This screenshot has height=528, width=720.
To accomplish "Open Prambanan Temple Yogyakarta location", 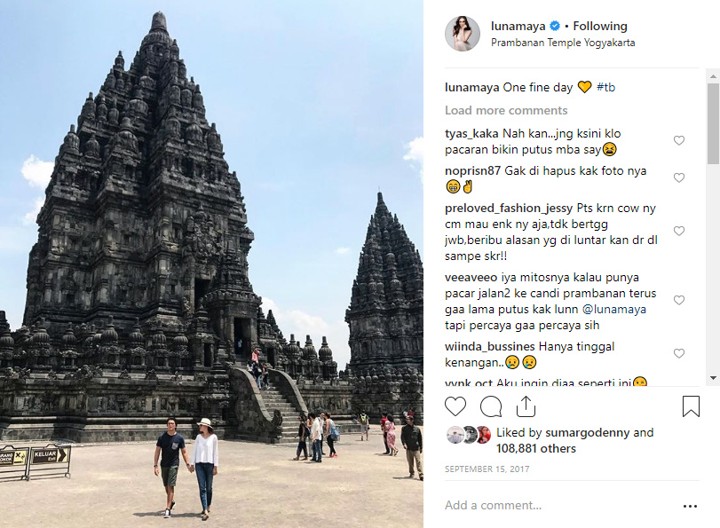I will 563,43.
